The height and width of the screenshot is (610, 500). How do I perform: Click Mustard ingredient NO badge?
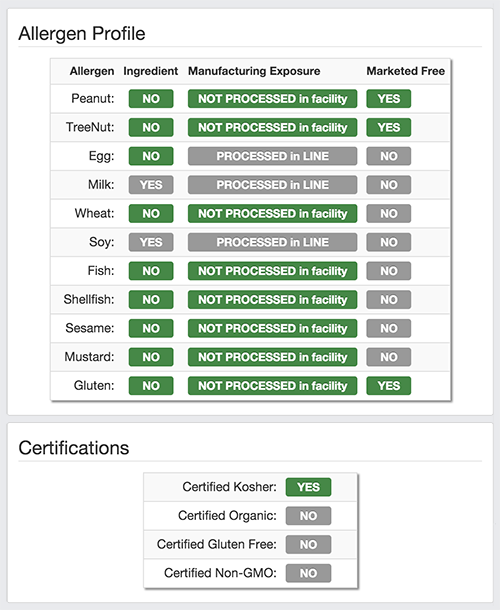coord(151,357)
